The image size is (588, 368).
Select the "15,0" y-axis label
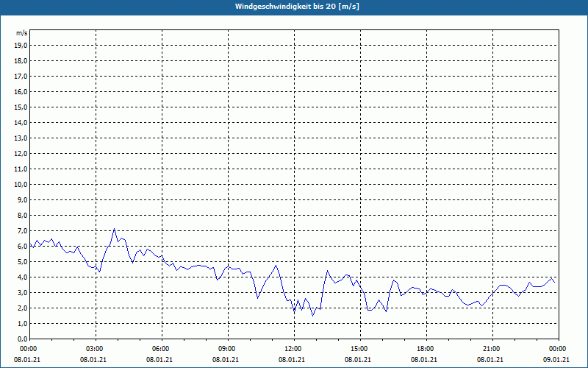click(x=21, y=107)
